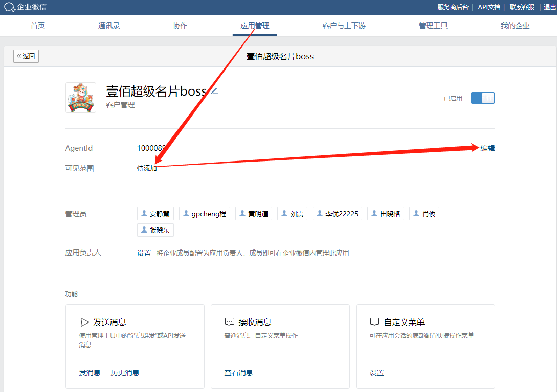Image resolution: width=557 pixels, height=392 pixels.
Task: Open the 历史消息 link
Action: click(x=125, y=373)
